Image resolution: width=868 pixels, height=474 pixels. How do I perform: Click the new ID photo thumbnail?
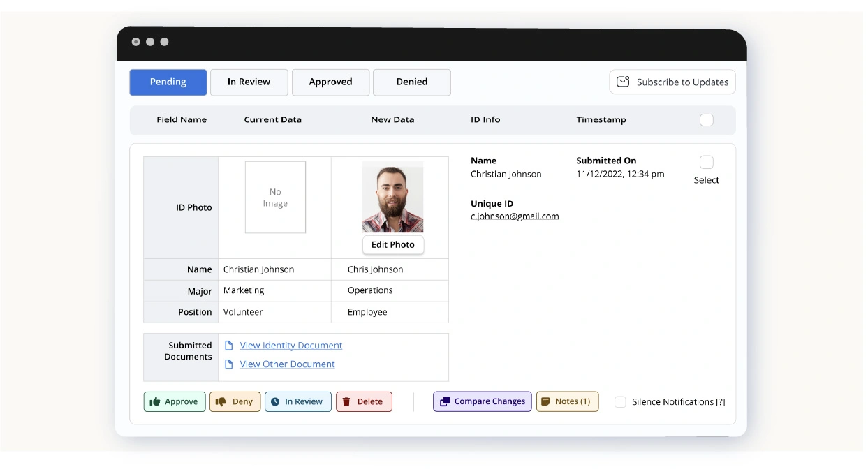coord(393,197)
